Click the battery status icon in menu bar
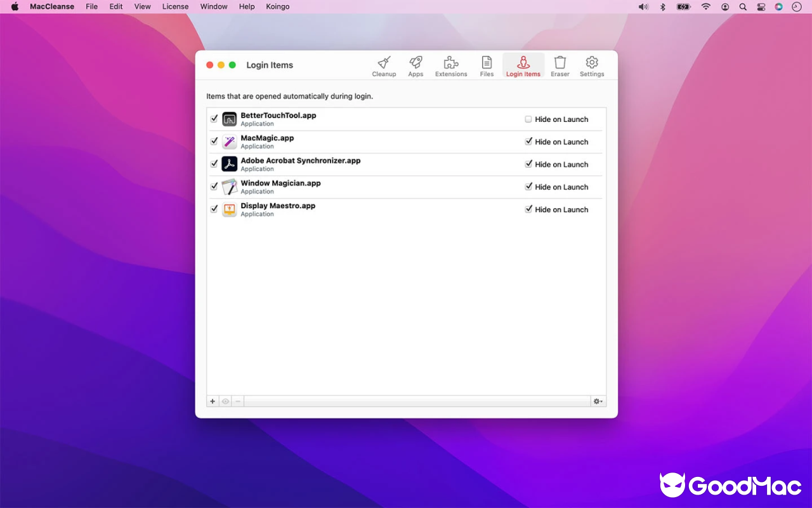Image resolution: width=812 pixels, height=508 pixels. point(684,6)
